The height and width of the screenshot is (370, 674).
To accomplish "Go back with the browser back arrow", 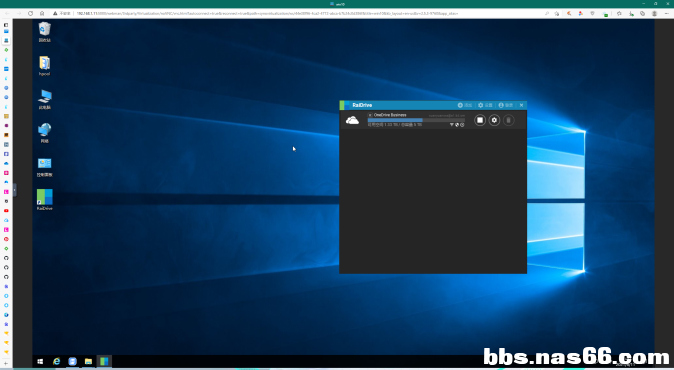I will click(x=8, y=13).
